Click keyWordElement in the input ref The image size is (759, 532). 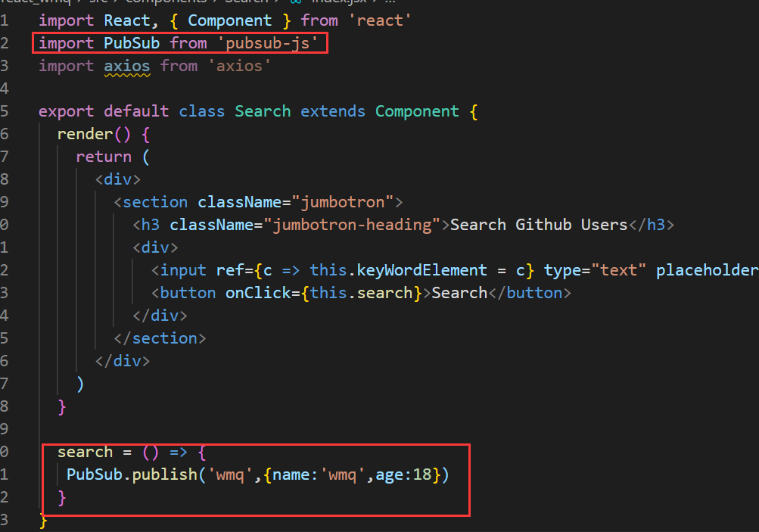[422, 270]
